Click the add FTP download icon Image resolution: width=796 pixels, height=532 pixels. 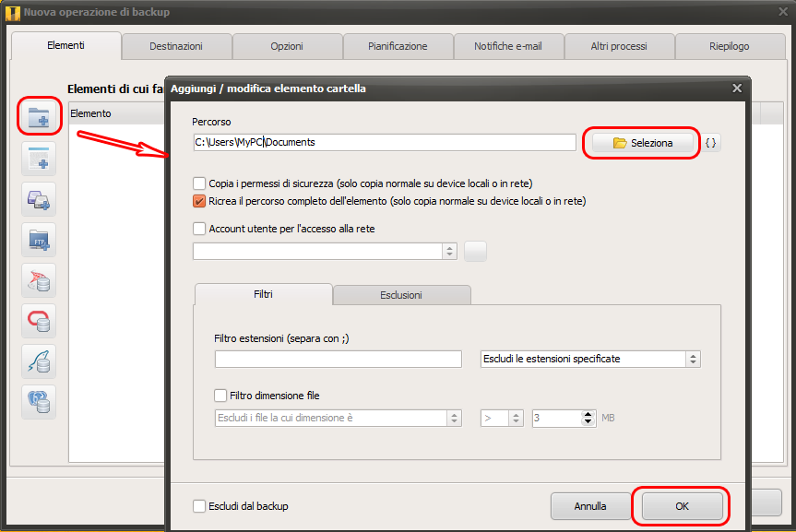39,240
